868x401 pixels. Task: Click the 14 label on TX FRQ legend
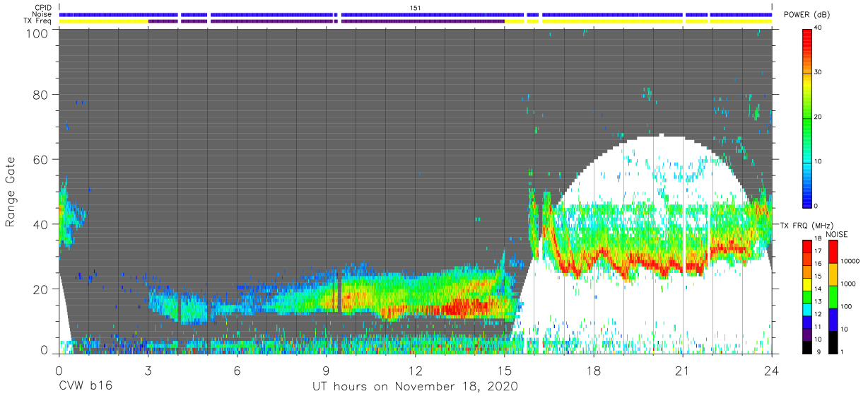coord(818,289)
